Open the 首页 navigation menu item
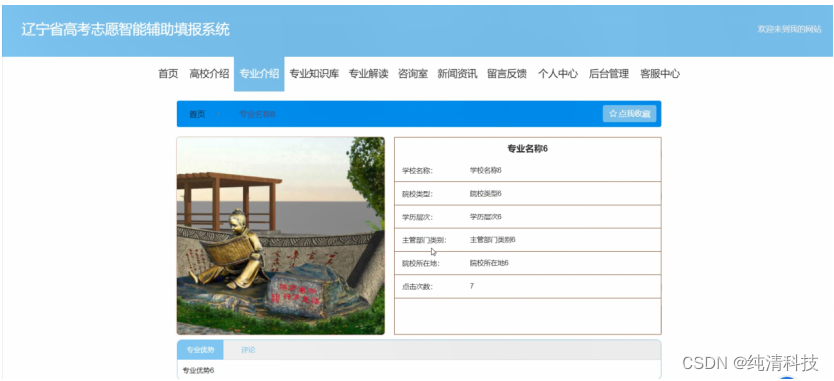This screenshot has width=834, height=381. coord(168,74)
